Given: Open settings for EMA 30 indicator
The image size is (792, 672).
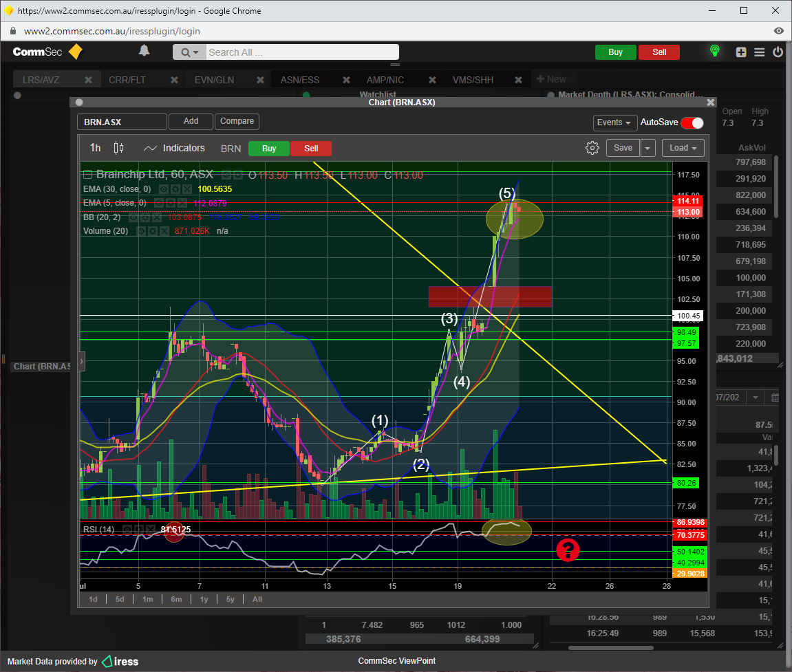Looking at the screenshot, I should point(175,189).
